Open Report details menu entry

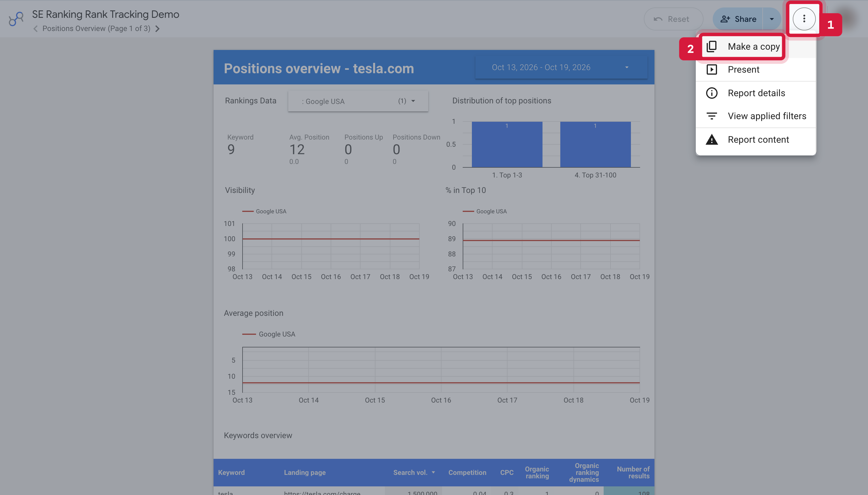tap(756, 93)
